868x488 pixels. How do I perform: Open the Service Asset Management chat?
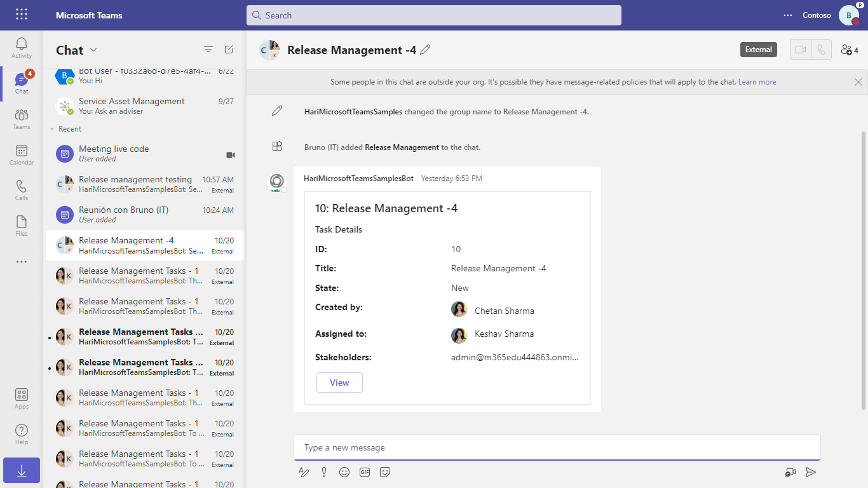(x=145, y=106)
